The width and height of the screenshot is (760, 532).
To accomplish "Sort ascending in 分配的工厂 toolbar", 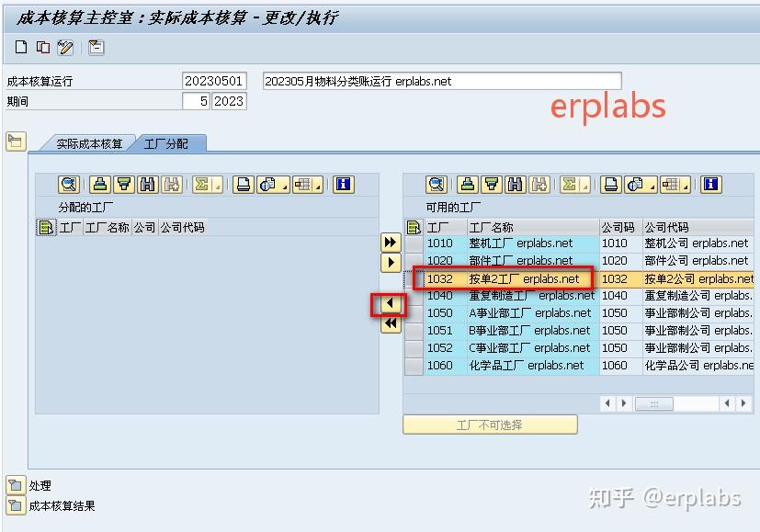I will pyautogui.click(x=100, y=184).
